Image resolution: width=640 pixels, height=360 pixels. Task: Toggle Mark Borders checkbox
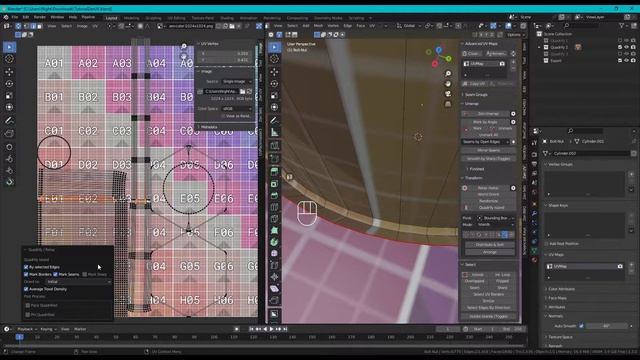point(26,274)
